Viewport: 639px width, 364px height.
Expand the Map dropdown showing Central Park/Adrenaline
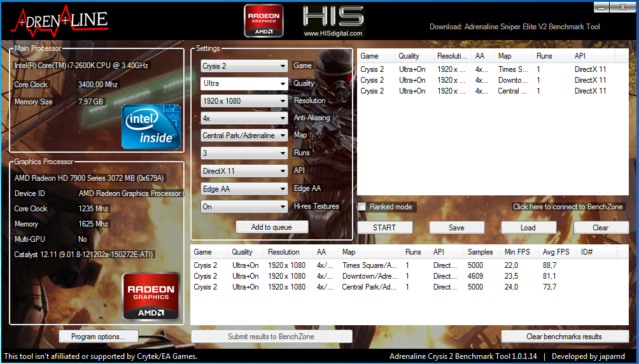(244, 136)
